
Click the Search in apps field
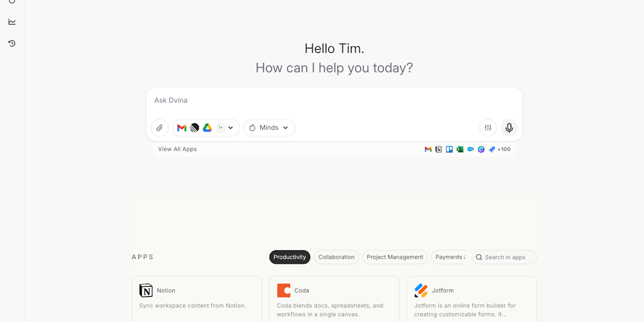[504, 257]
